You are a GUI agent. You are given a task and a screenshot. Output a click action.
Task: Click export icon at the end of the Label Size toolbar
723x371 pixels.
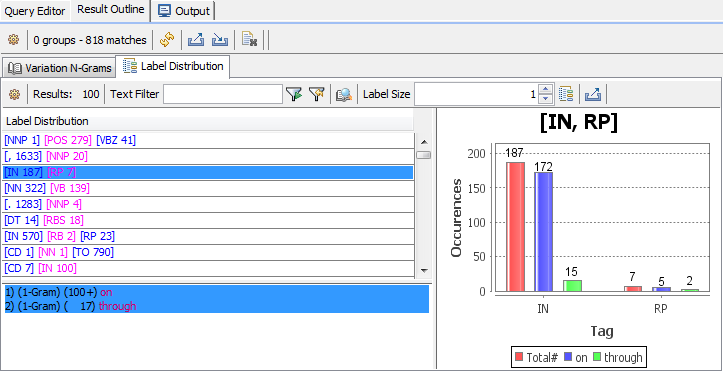pyautogui.click(x=592, y=94)
